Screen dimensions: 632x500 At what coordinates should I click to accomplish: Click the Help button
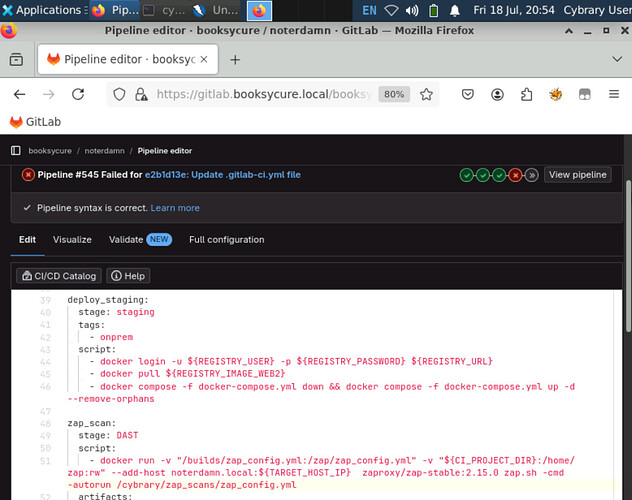click(x=128, y=276)
